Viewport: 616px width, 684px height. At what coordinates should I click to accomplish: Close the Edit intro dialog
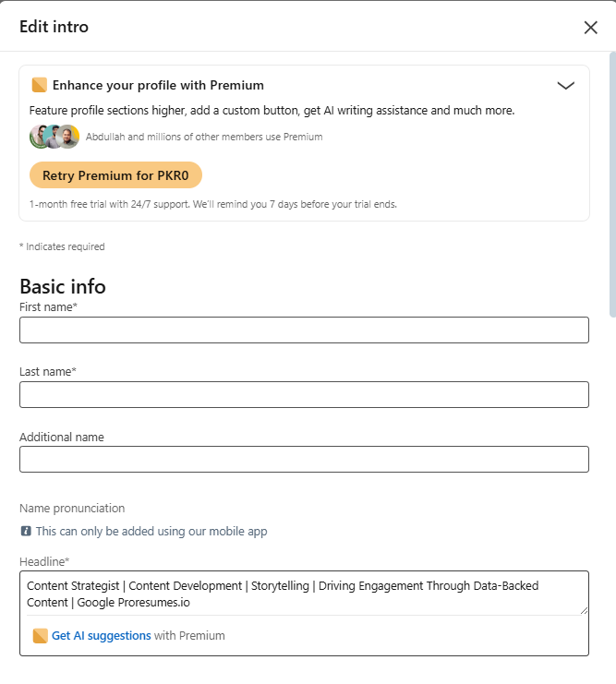(590, 28)
